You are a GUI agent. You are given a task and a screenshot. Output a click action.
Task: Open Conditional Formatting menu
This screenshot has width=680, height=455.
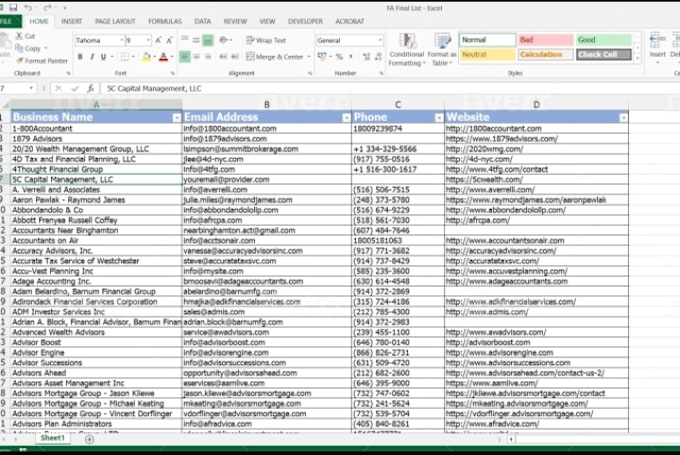(406, 49)
